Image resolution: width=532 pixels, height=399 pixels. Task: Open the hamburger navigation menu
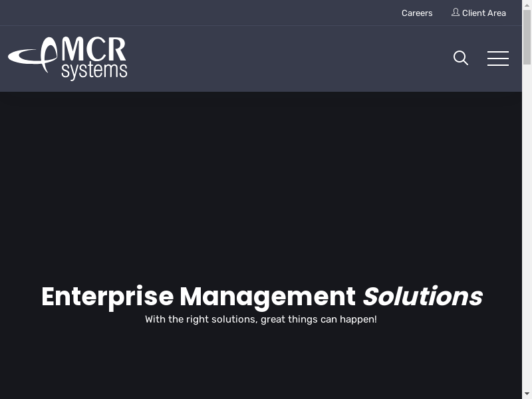(497, 59)
